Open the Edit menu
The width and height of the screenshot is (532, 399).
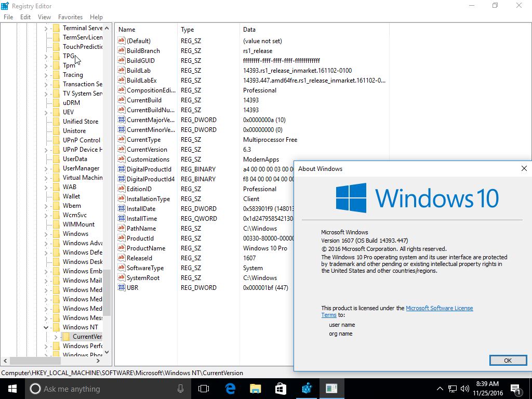click(x=25, y=17)
